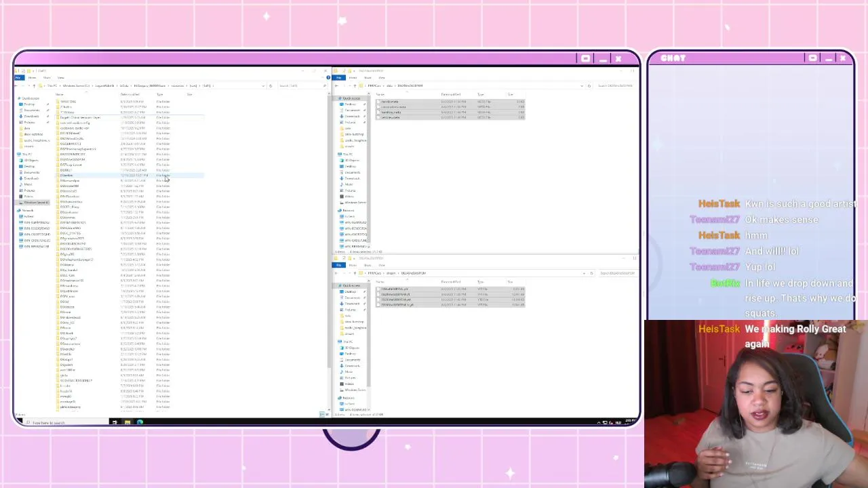Click the bottom-right Explorer window search box

pyautogui.click(x=617, y=273)
